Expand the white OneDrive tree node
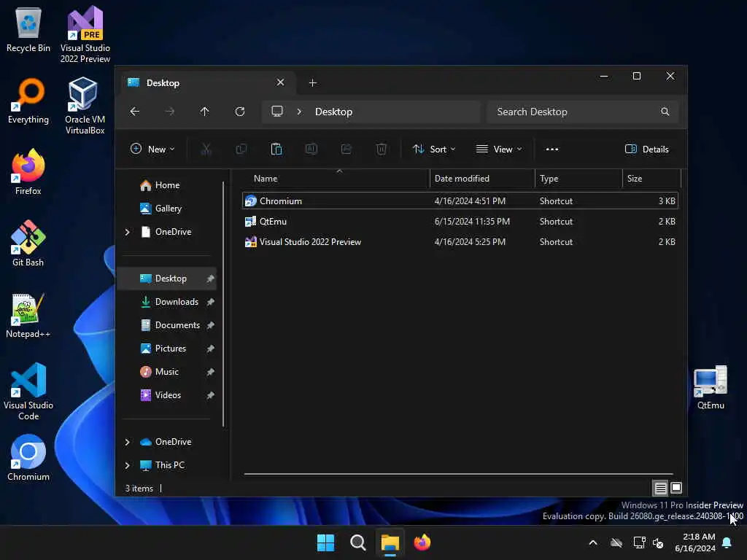The height and width of the screenshot is (560, 747). (x=127, y=232)
